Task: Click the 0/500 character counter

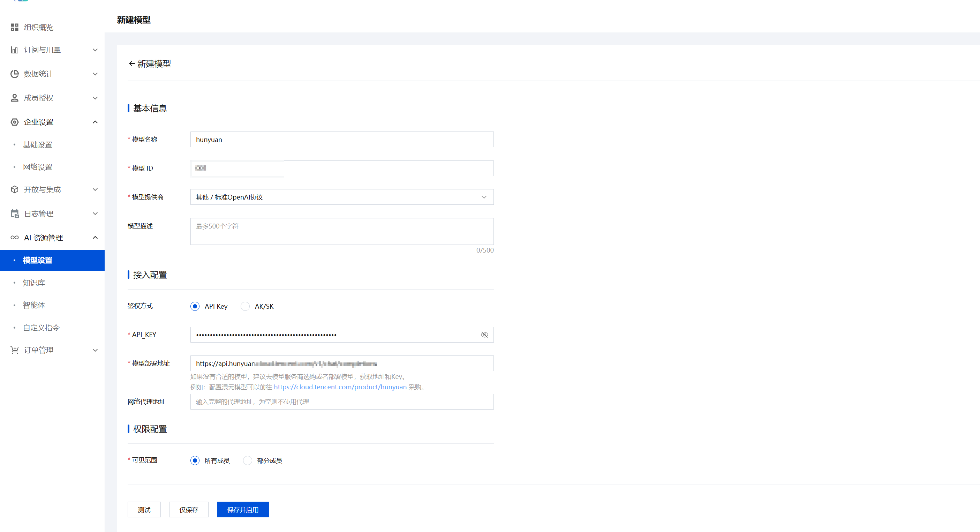Action: pyautogui.click(x=485, y=250)
